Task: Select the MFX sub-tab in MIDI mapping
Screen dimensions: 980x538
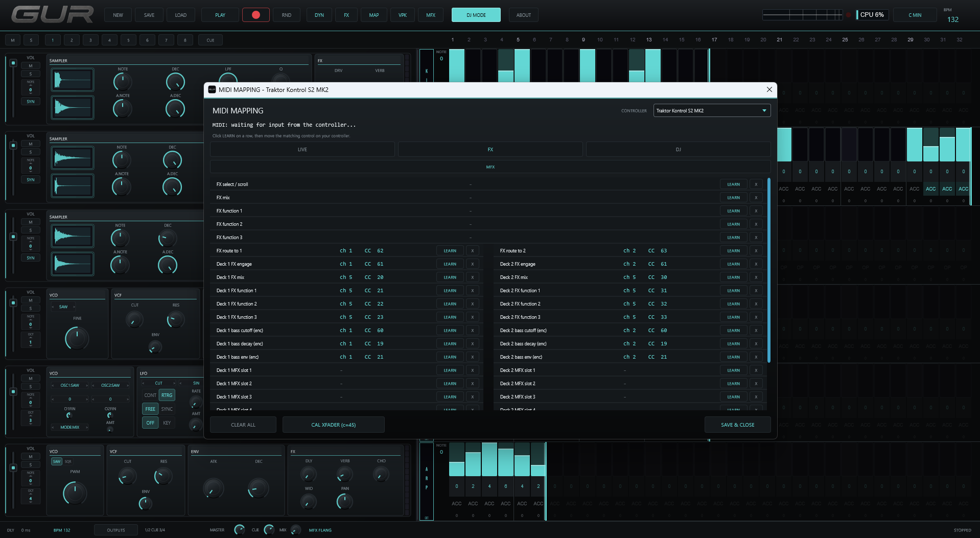Action: click(491, 167)
